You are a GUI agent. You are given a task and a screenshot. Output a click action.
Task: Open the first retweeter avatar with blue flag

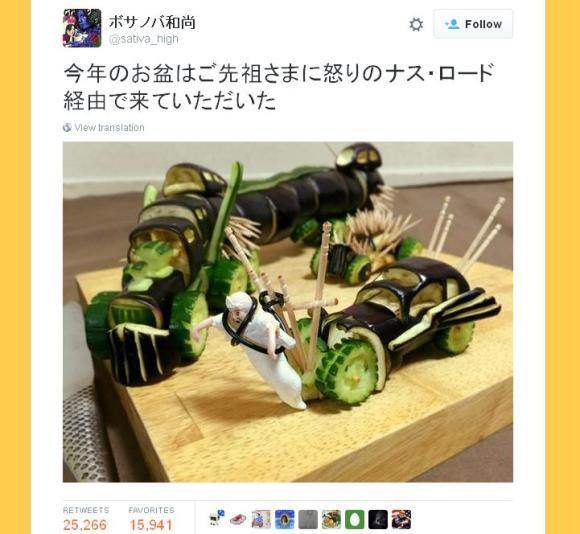point(217,519)
